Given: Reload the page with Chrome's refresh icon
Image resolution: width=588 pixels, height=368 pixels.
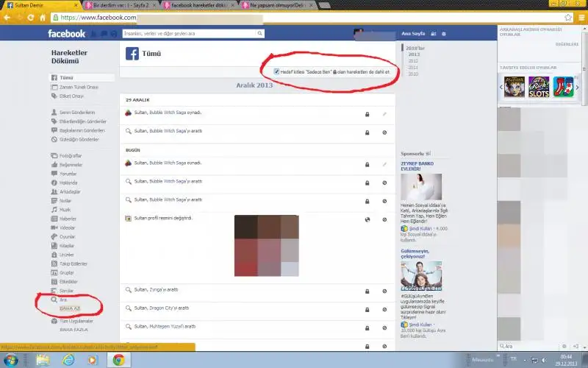Looking at the screenshot, I should [x=30, y=17].
